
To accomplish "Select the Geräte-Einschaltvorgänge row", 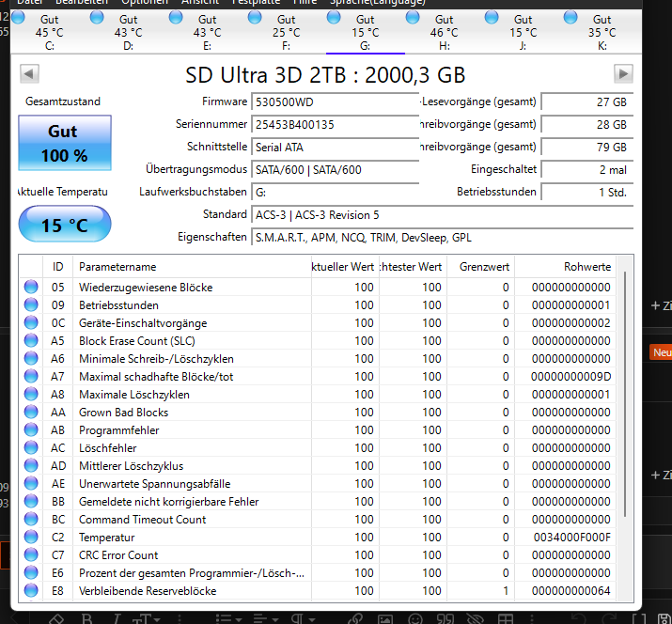I will 317,322.
